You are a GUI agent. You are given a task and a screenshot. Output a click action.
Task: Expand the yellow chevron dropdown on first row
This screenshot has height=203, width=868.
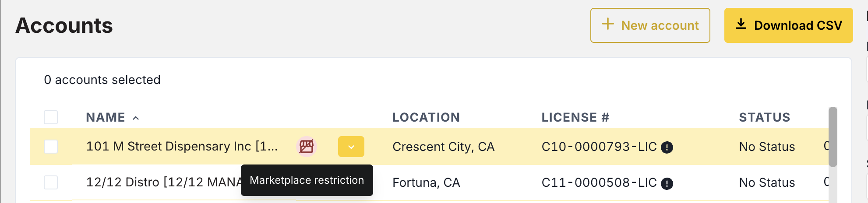(x=351, y=147)
